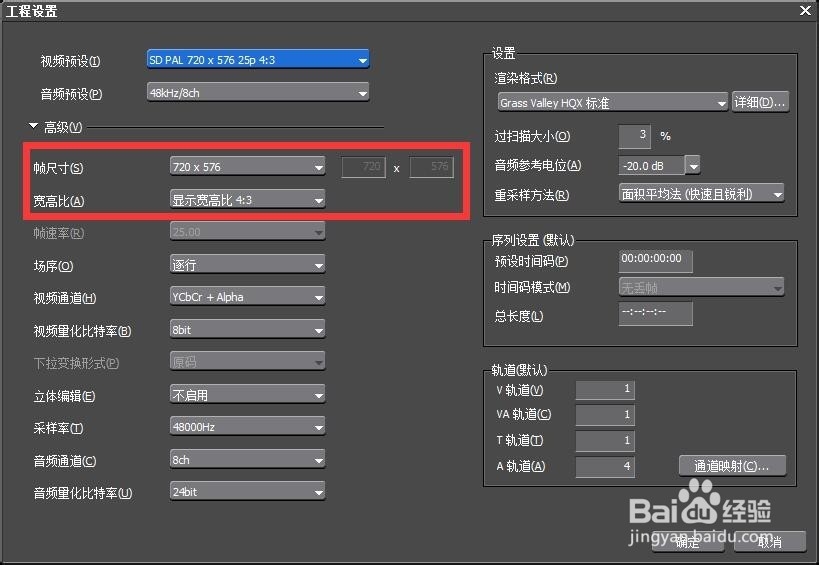The image size is (819, 565).
Task: Open the 视频量化比特率 8bit dropdown
Action: point(248,330)
